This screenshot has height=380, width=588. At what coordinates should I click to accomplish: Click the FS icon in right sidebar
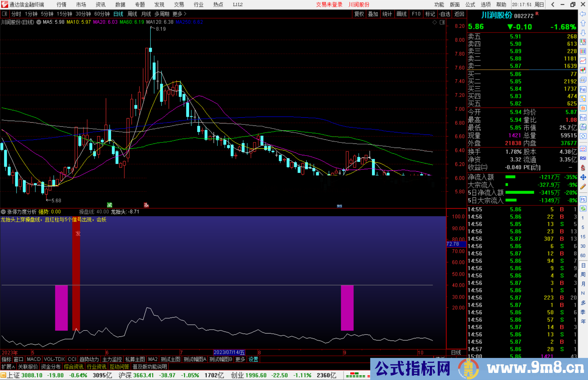(583, 199)
